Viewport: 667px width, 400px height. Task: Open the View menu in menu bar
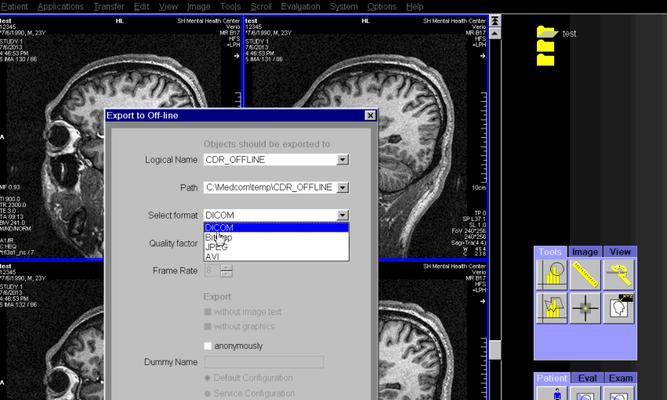168,7
